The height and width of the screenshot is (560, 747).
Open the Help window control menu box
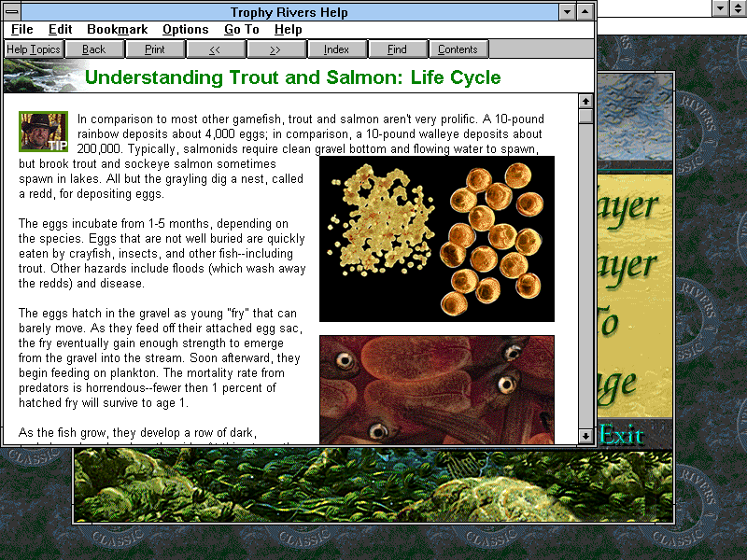point(13,12)
